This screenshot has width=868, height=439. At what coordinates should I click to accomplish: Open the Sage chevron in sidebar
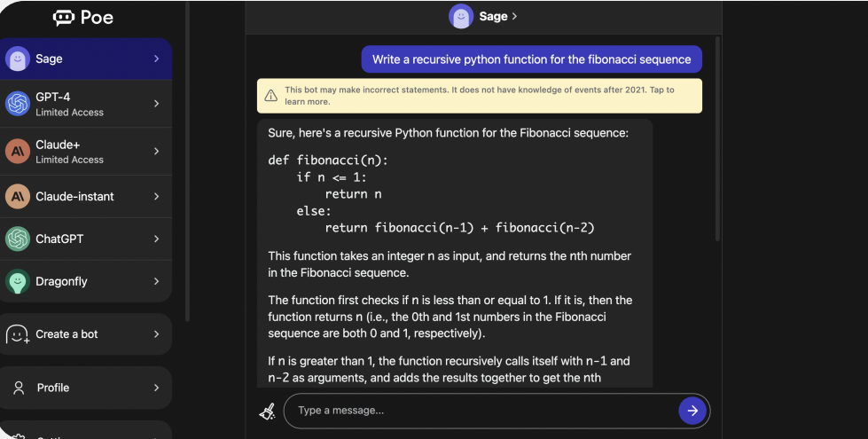point(157,59)
